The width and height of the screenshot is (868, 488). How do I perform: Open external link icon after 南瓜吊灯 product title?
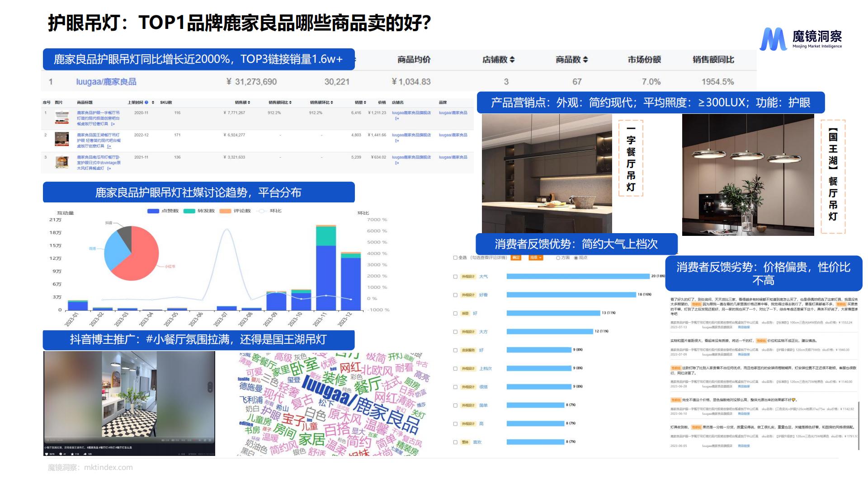tap(109, 169)
